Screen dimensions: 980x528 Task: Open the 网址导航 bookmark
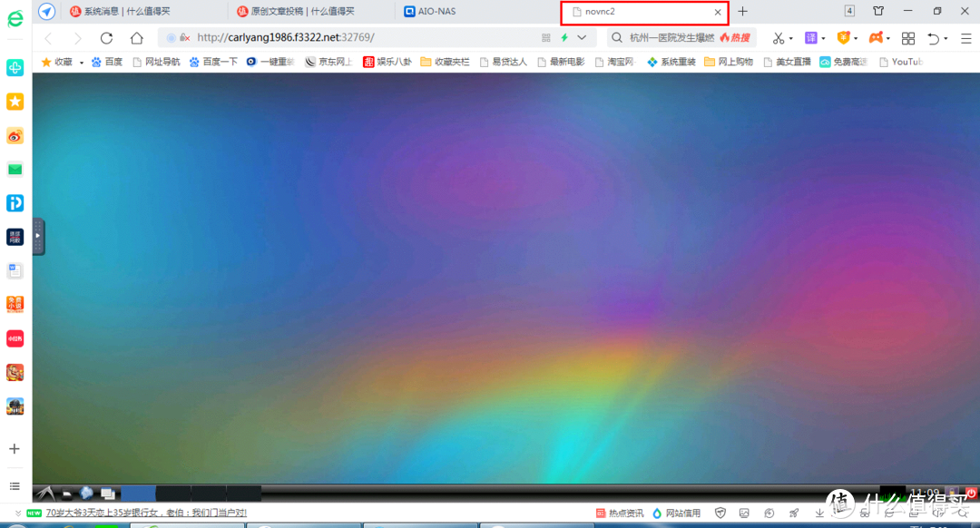pyautogui.click(x=156, y=62)
